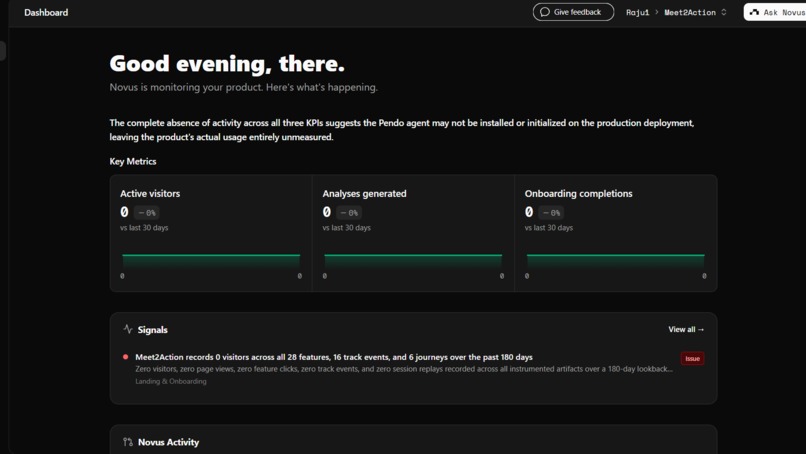The width and height of the screenshot is (806, 454).
Task: Open the Analyses generated metric card
Action: click(413, 233)
